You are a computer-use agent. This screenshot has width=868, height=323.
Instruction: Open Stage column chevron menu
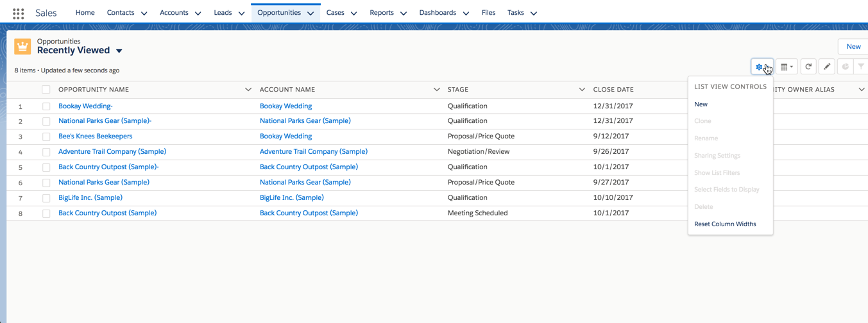582,90
